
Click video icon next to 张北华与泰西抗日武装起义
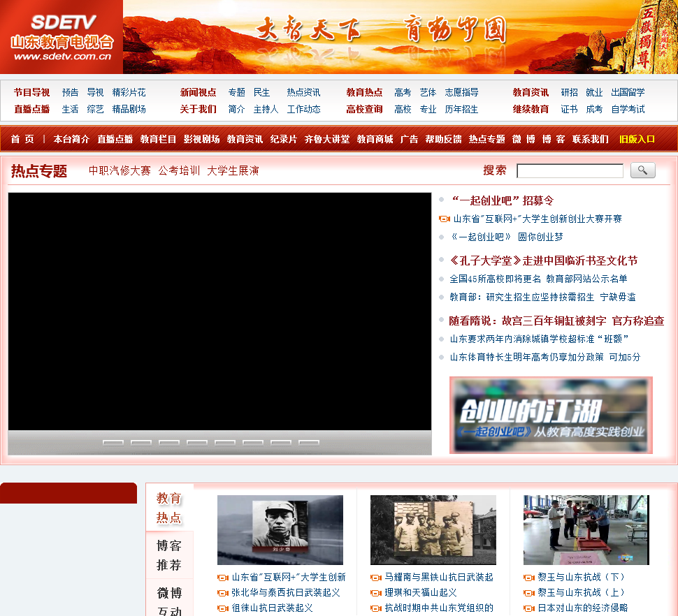click(223, 593)
